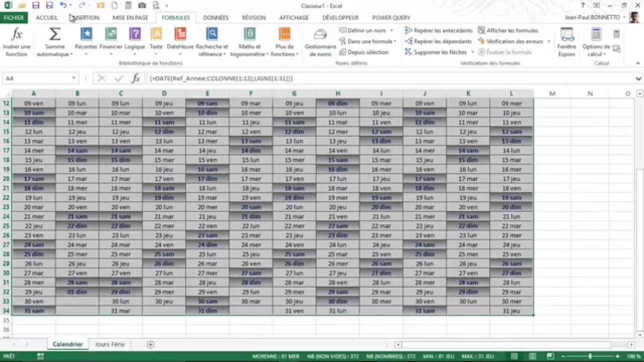Screen dimensions: 644x362
Task: Click Depuis sélection
Action: coord(364,52)
